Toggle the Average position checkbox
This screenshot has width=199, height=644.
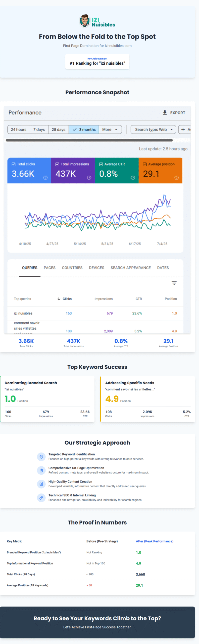click(145, 164)
